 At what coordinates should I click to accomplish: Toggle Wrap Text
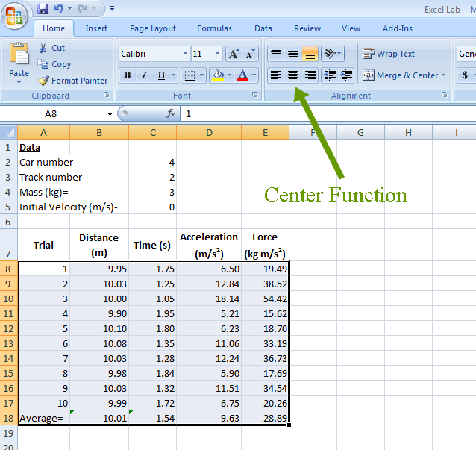pos(389,54)
